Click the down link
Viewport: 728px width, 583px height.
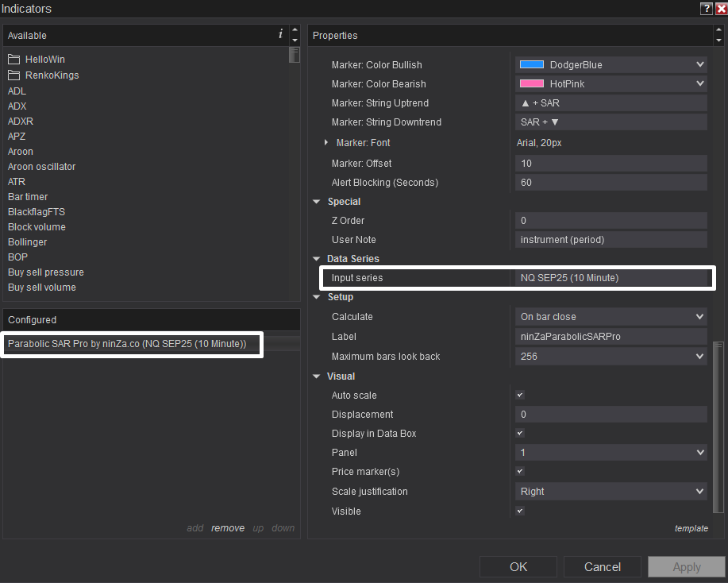(283, 528)
